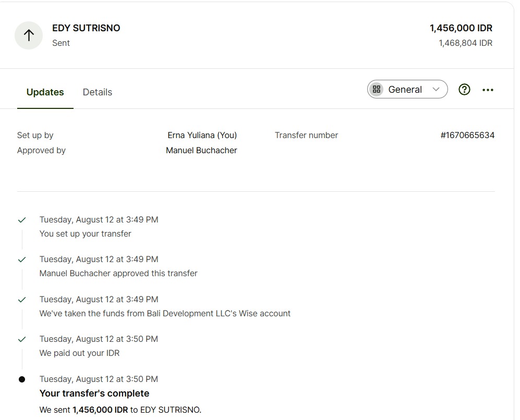The width and height of the screenshot is (520, 420).
Task: Switch to the Details tab
Action: point(98,92)
